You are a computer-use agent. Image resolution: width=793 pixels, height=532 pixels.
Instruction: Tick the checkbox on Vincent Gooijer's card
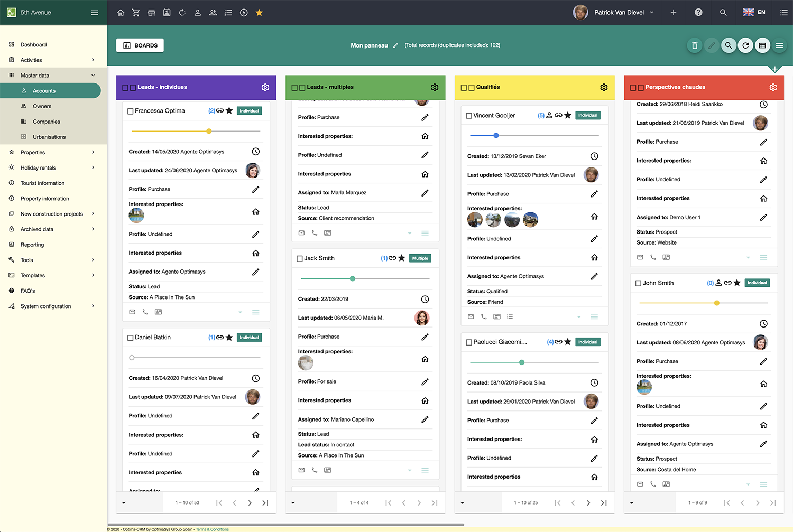[x=468, y=115]
